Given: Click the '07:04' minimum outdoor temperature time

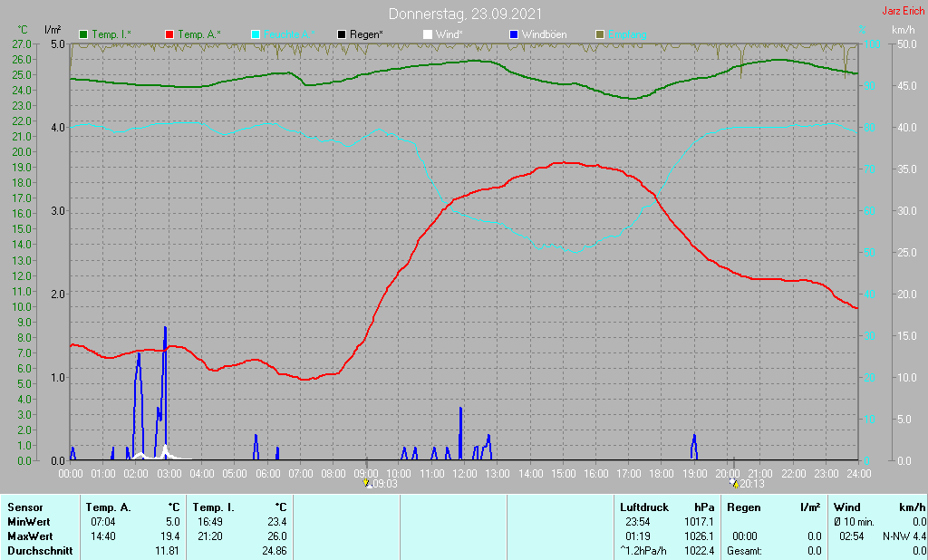Looking at the screenshot, I should [103, 522].
